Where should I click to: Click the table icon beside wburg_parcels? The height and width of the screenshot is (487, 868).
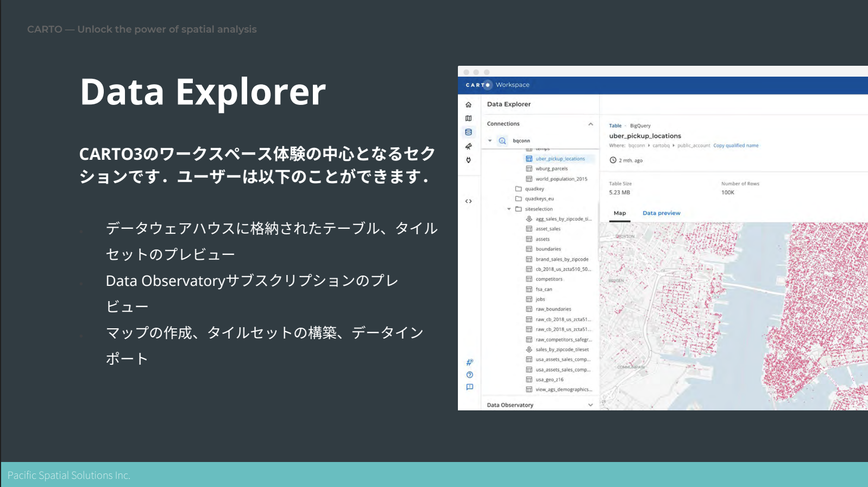tap(529, 169)
